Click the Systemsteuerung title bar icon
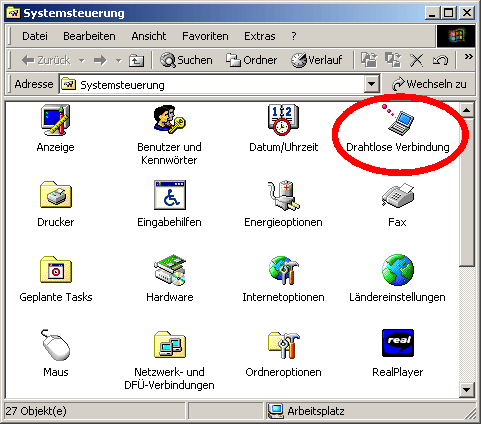Viewport: 481px width, 424px height. pyautogui.click(x=14, y=13)
